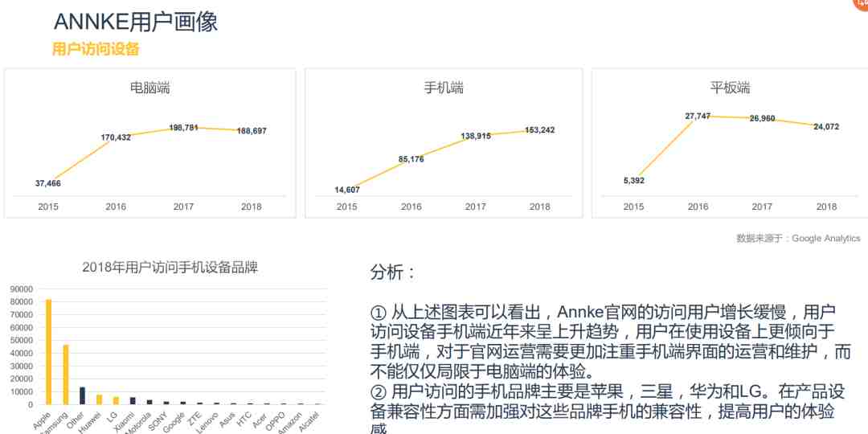
Task: Click the SONY brand axis label
Action: (160, 420)
